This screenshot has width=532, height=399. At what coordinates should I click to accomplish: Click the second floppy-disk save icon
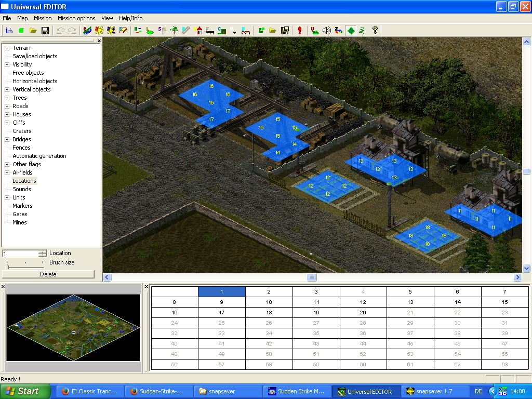tap(285, 31)
